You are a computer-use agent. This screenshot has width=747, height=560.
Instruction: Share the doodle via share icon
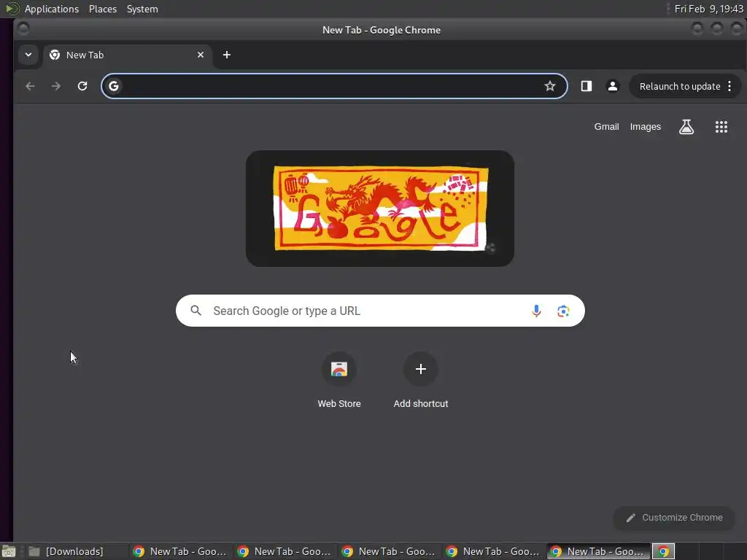click(490, 248)
